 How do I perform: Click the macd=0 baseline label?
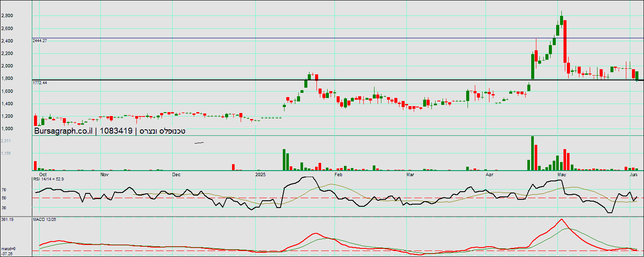click(x=8, y=249)
